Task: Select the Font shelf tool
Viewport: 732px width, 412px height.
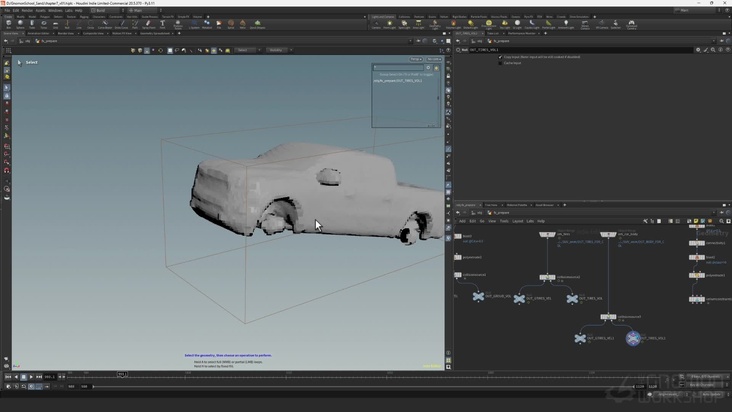Action: (162, 24)
